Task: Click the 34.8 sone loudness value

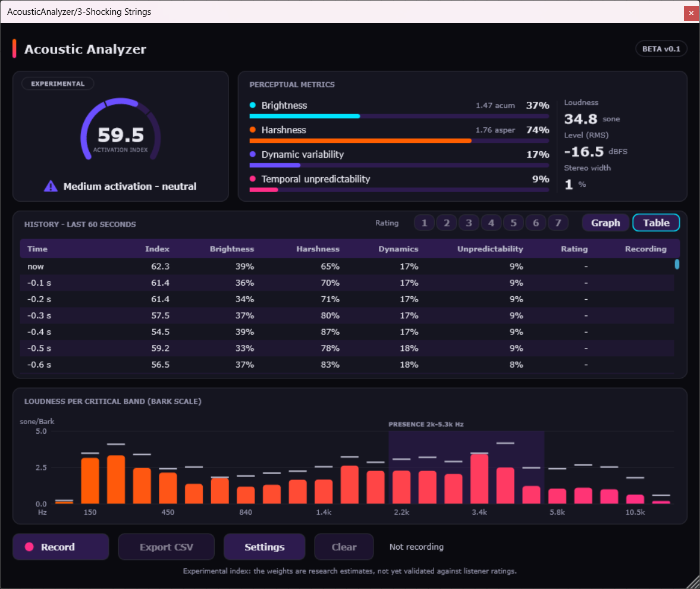Action: point(580,119)
